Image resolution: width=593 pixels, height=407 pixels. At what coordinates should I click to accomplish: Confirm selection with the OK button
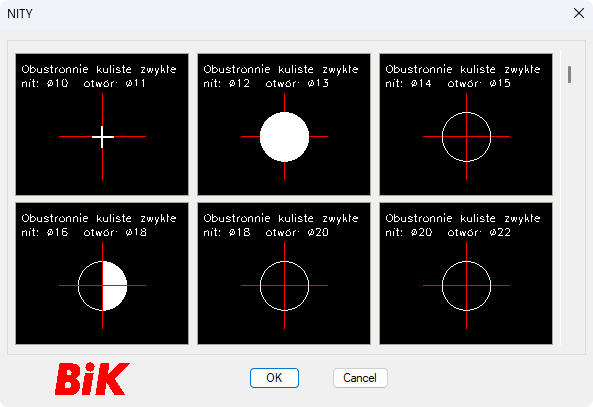274,378
